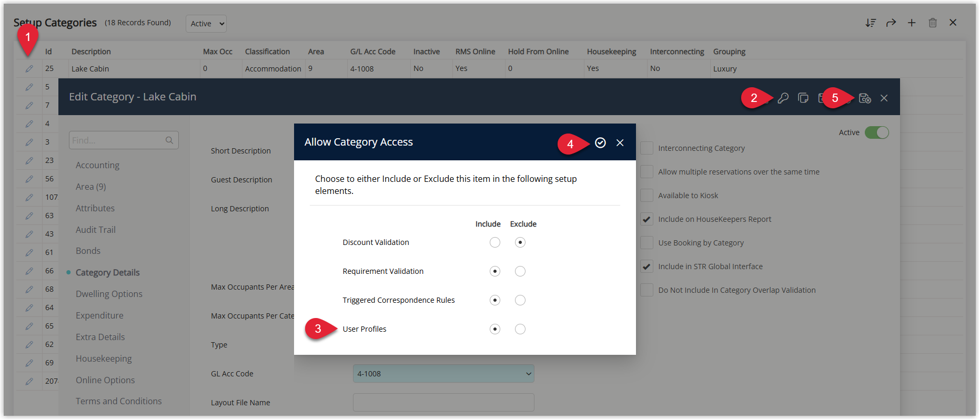Viewport: 980px width, 420px height.
Task: Click the edit pencil for Id 3 row
Action: (x=29, y=142)
